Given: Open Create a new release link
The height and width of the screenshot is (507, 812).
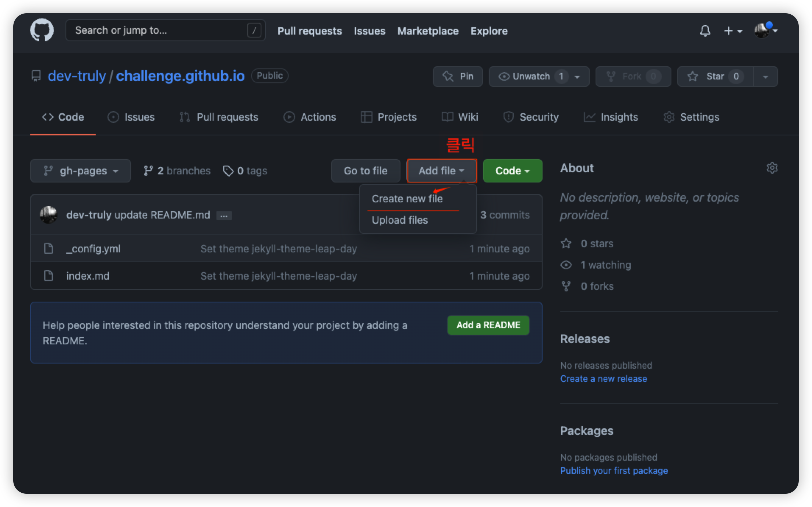Looking at the screenshot, I should point(603,379).
